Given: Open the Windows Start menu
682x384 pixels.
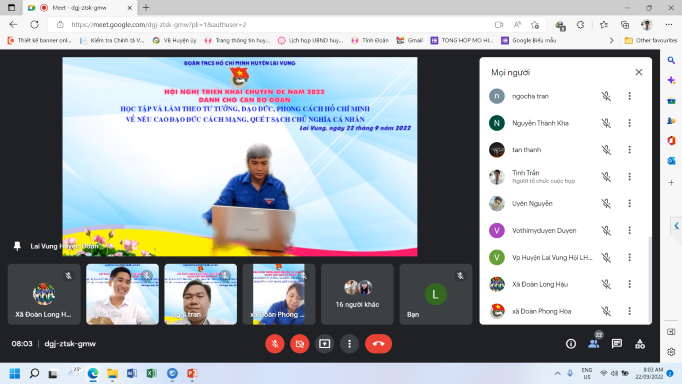Looking at the screenshot, I should [15, 374].
